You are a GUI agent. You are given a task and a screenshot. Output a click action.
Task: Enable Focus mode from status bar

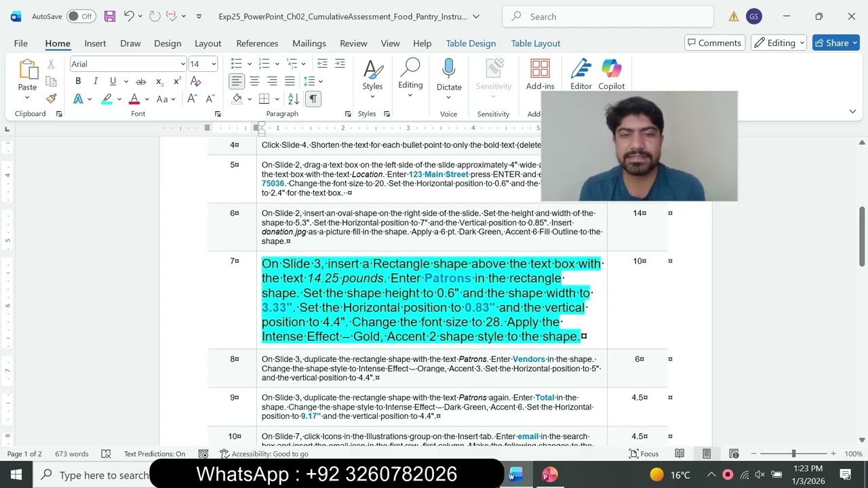coord(644,453)
